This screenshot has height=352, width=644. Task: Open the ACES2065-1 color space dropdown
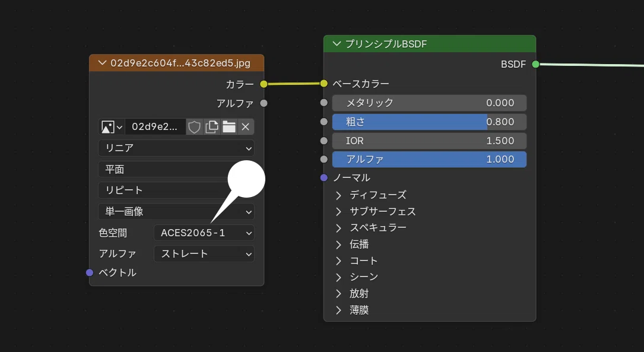point(204,233)
